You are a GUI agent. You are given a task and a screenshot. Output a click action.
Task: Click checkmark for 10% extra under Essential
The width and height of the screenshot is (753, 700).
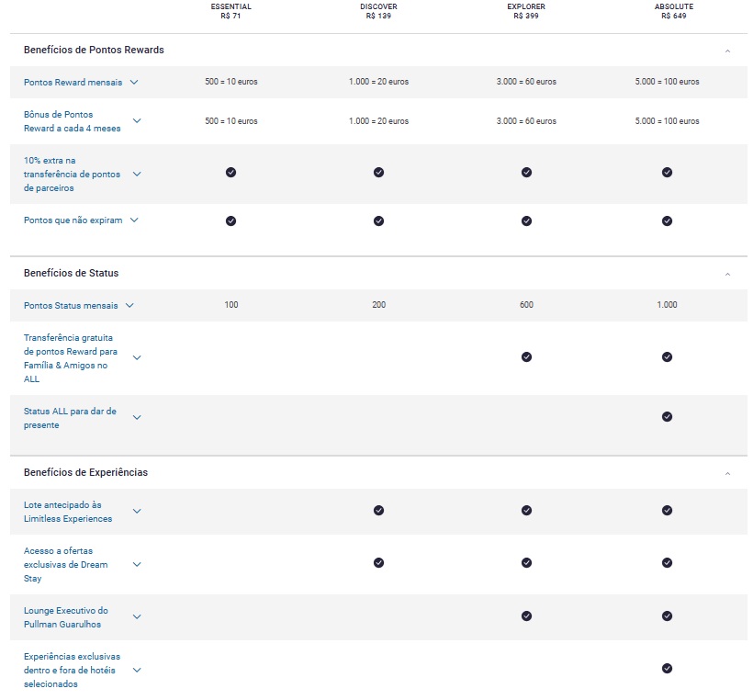pyautogui.click(x=230, y=173)
